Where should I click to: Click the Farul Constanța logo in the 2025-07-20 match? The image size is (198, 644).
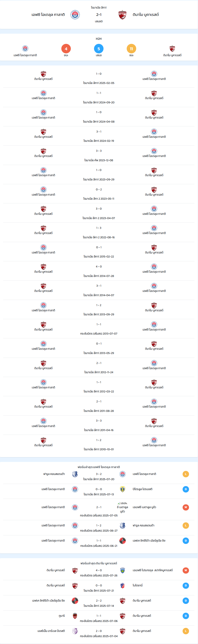point(75,474)
